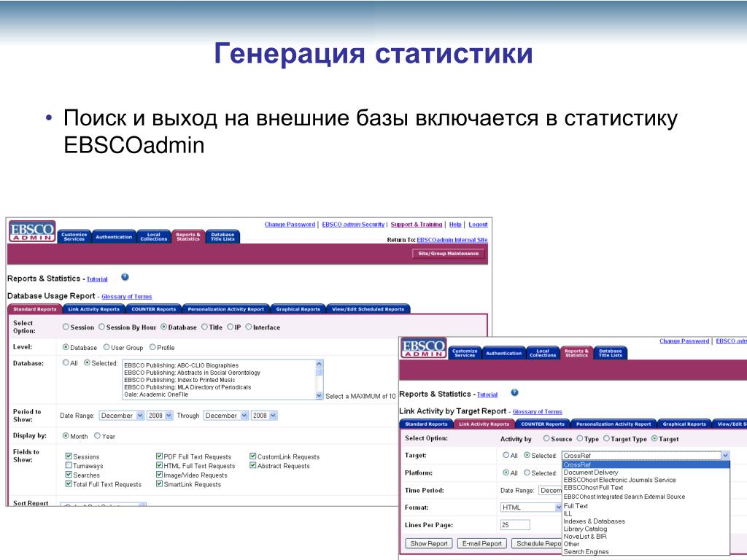Click the Logout link
Screen dimensions: 747x560
point(478,225)
